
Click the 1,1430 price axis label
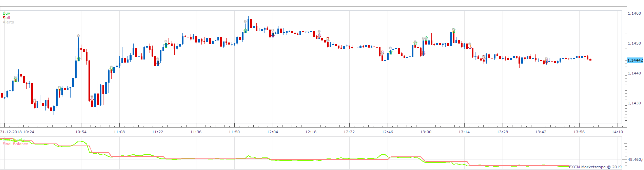(x=634, y=103)
